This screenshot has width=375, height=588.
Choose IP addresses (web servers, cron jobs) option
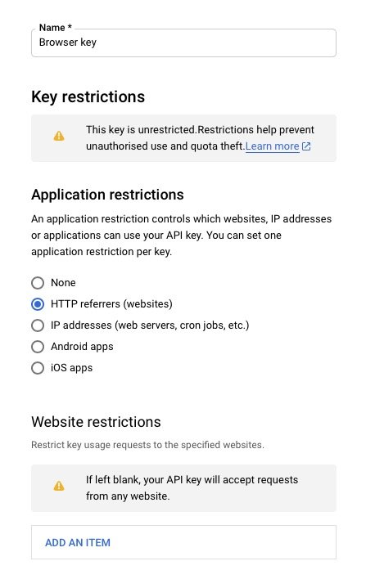[x=38, y=325]
